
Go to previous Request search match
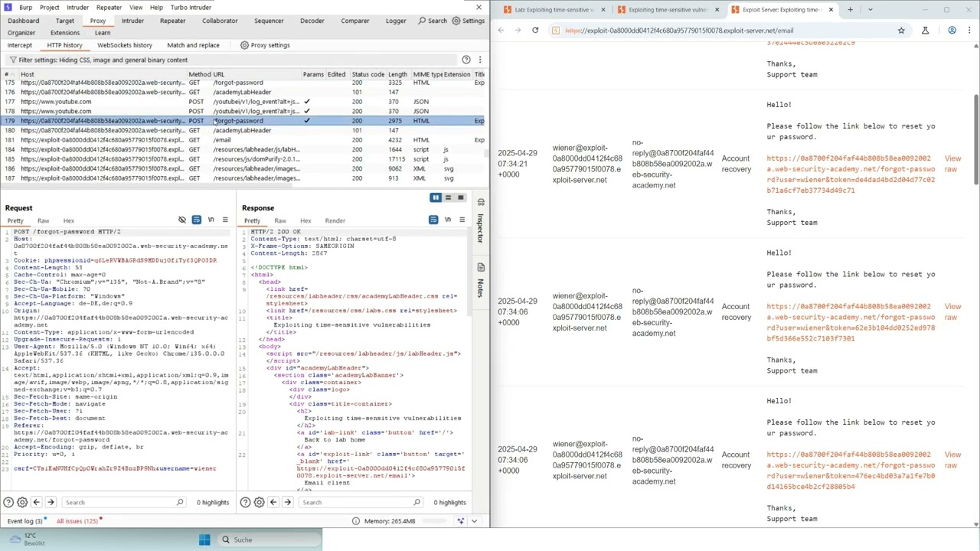point(36,503)
